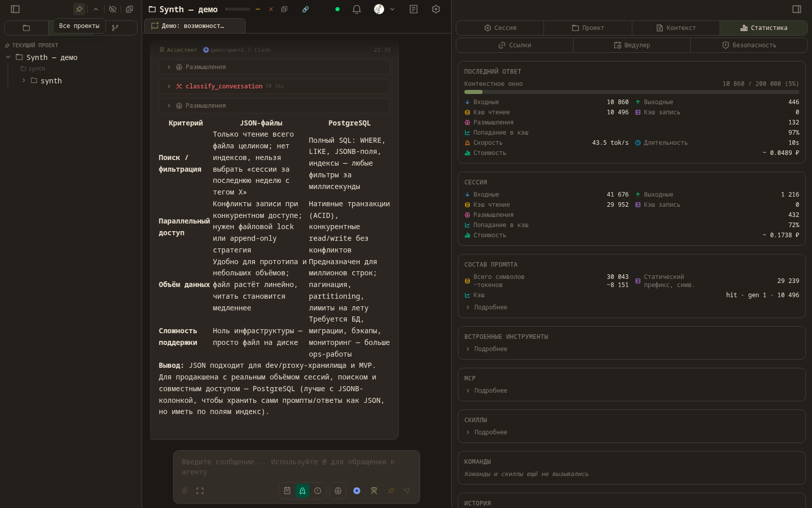812x508 pixels.
Task: Focus the message input field
Action: (x=296, y=467)
